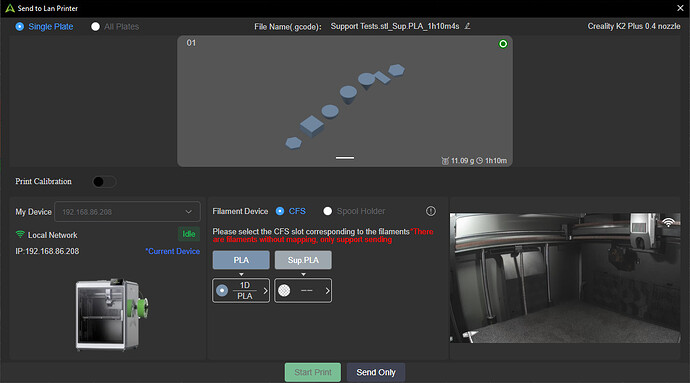This screenshot has height=383, width=690.
Task: Click the edit file name pencil icon
Action: click(467, 26)
